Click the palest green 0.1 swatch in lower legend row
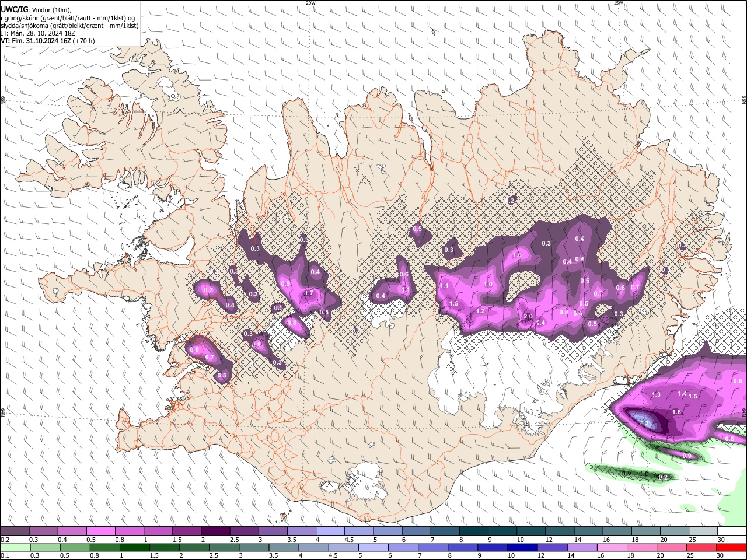The height and width of the screenshot is (560, 747). [x=16, y=548]
